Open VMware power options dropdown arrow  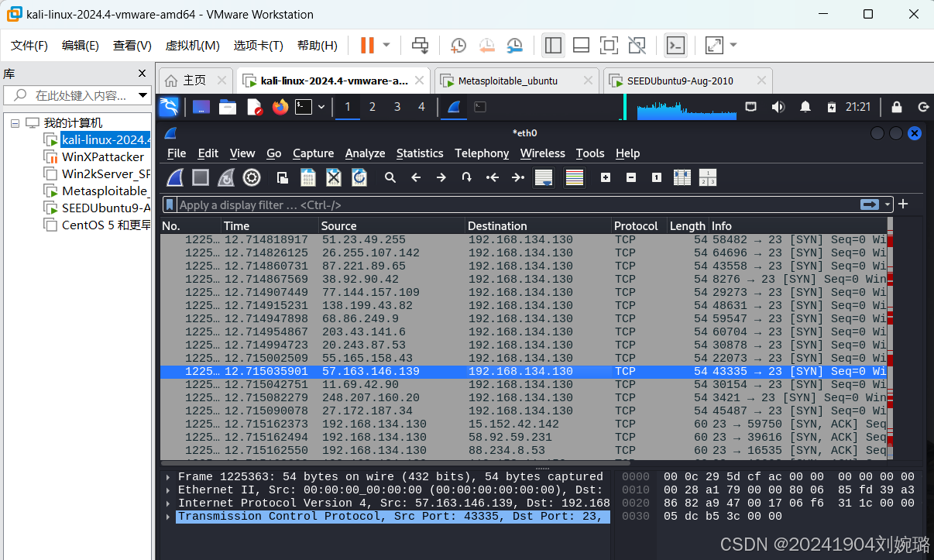coord(386,46)
